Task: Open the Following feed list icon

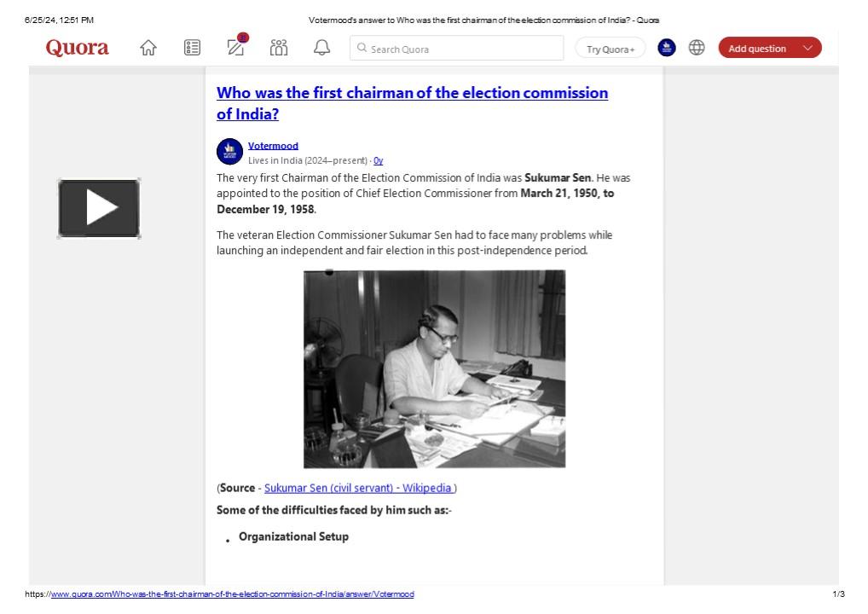Action: pos(192,49)
